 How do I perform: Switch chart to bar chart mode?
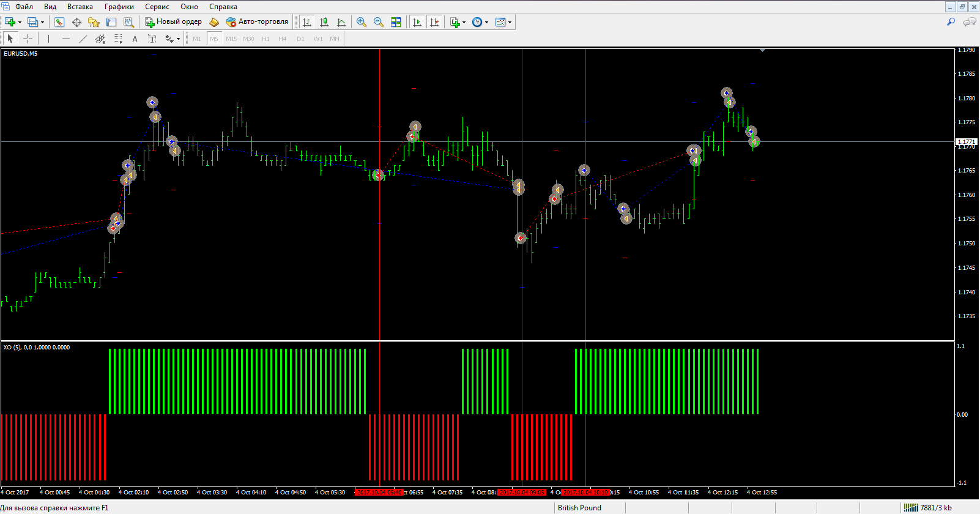[x=307, y=22]
